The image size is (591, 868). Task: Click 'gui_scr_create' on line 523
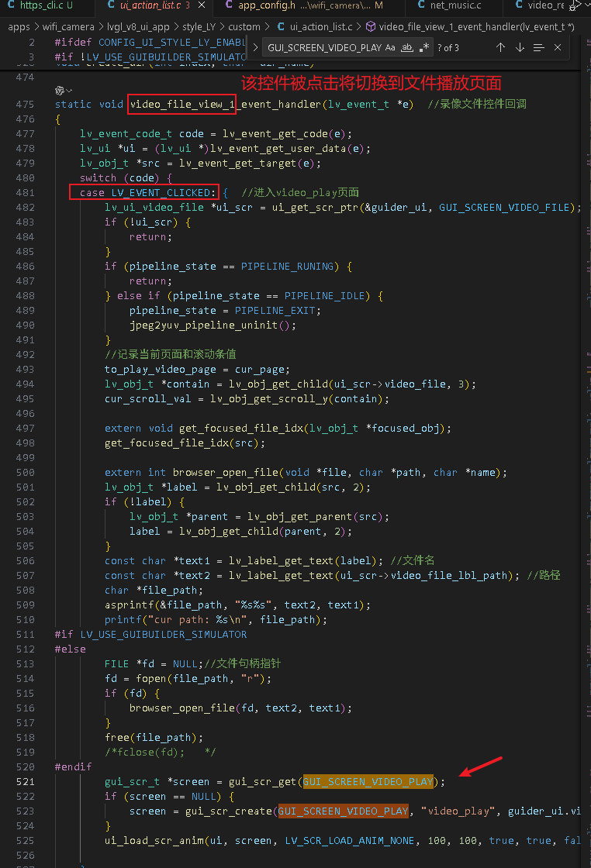(x=228, y=811)
